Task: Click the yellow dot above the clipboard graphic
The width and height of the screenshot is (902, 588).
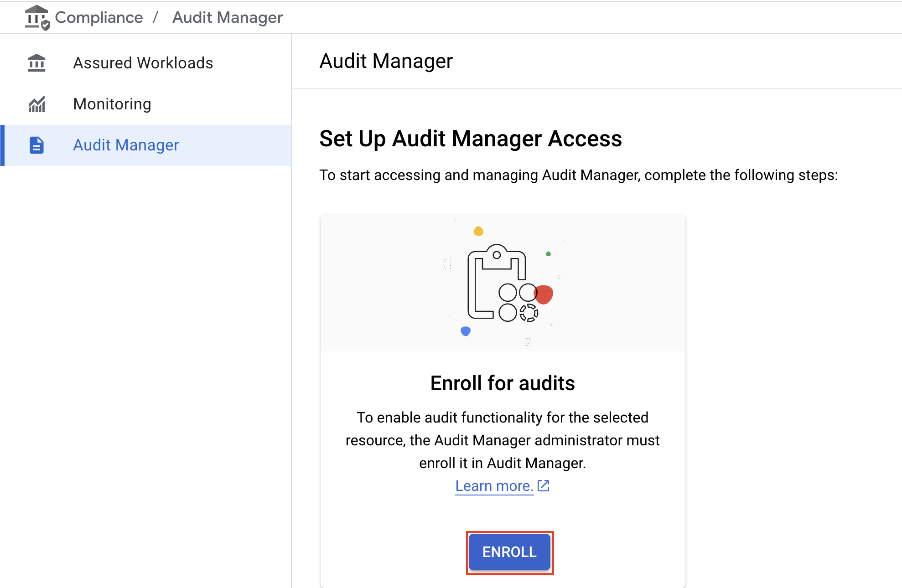Action: 478,231
